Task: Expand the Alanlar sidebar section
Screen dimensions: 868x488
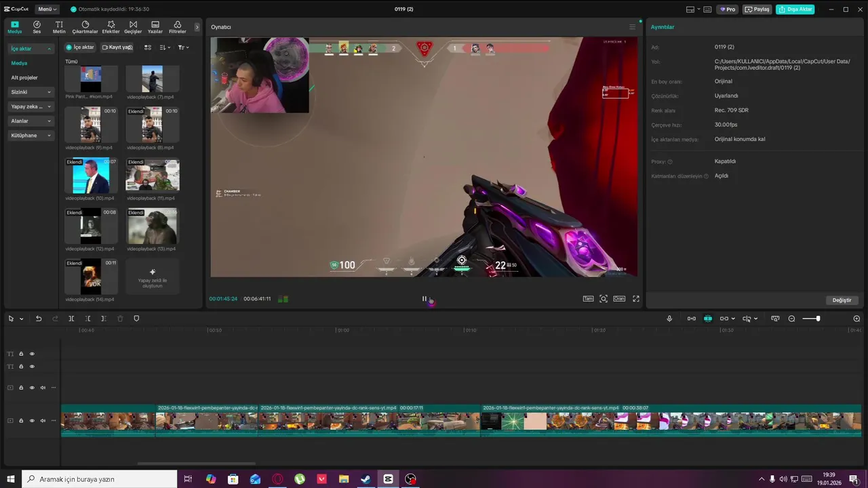Action: point(31,121)
